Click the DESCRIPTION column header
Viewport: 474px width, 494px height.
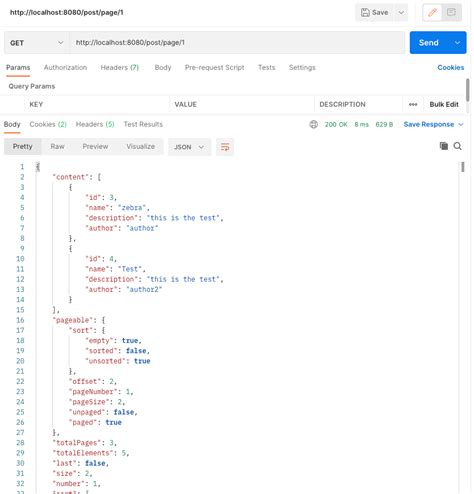342,105
